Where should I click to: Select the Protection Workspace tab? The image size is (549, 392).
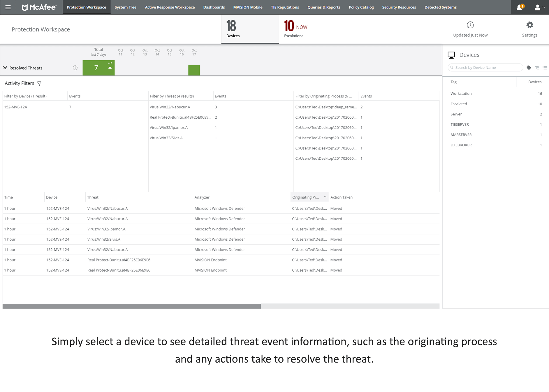pos(87,7)
